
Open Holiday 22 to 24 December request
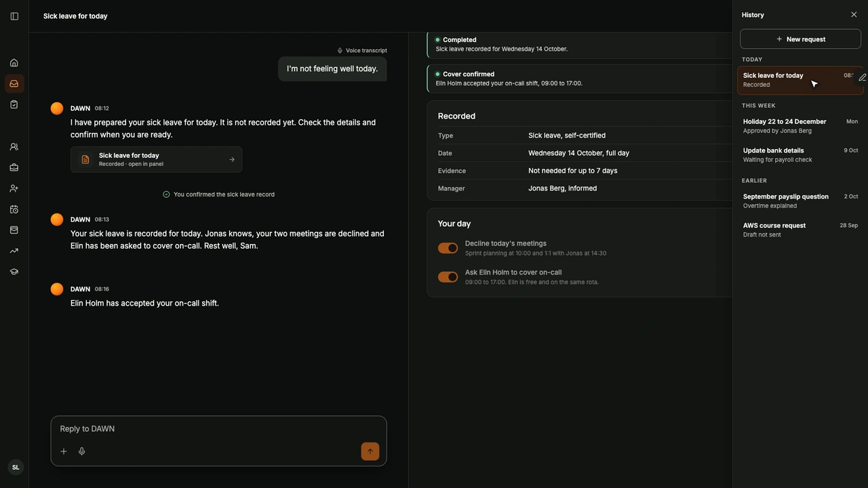[x=800, y=126]
